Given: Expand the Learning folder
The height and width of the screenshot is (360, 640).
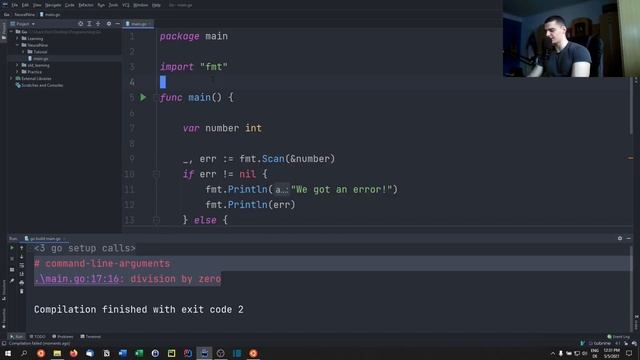Looking at the screenshot, I should click(18, 38).
